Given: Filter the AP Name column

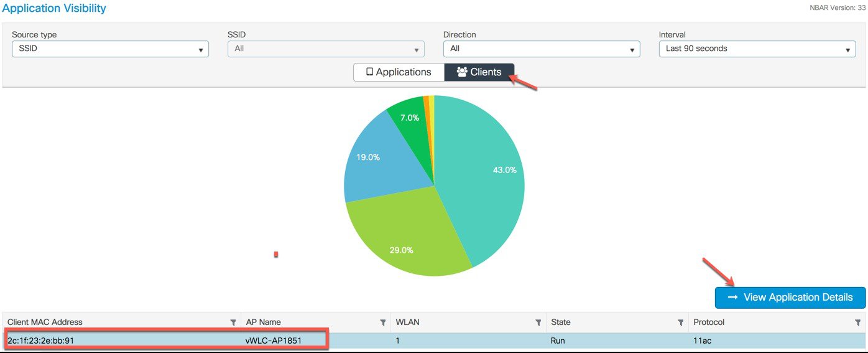Looking at the screenshot, I should click(383, 322).
